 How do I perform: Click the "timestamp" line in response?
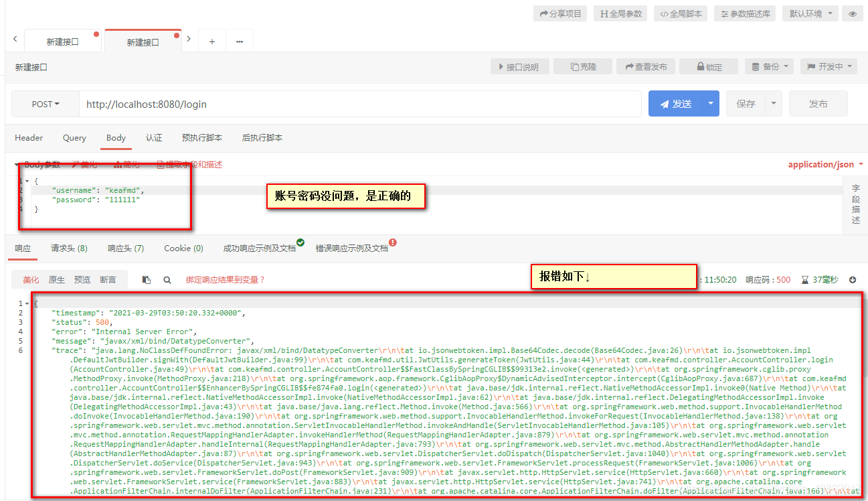(149, 313)
